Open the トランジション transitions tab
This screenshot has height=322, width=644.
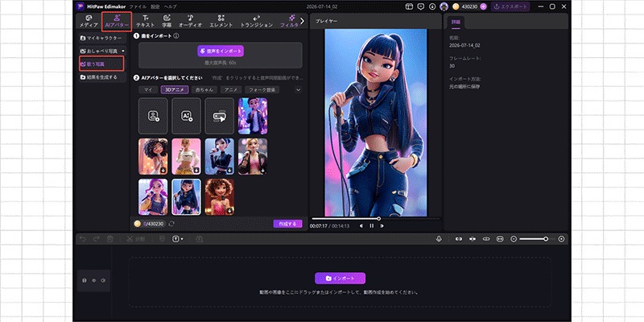click(256, 22)
